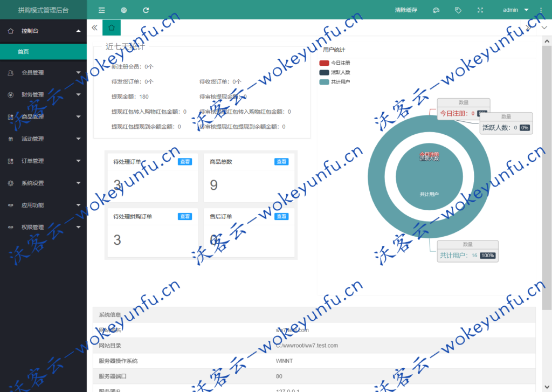Toggle the 今日注册 red legend swatch
The height and width of the screenshot is (392, 552).
[324, 63]
